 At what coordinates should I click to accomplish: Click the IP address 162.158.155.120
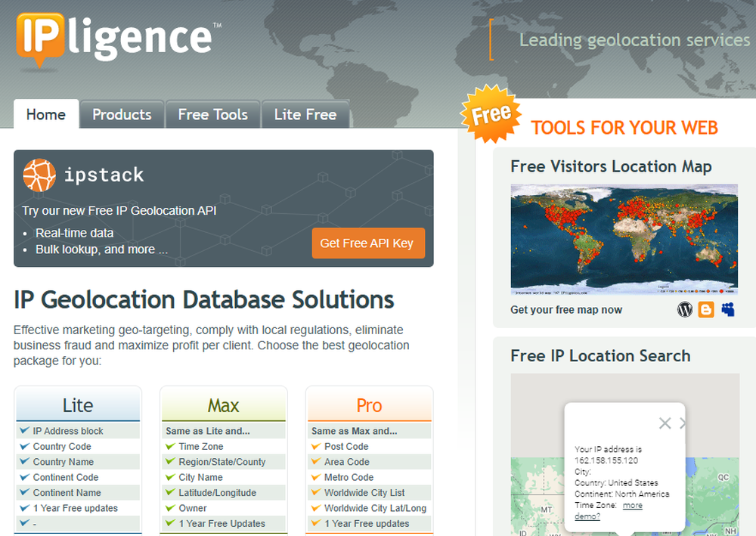(x=606, y=460)
